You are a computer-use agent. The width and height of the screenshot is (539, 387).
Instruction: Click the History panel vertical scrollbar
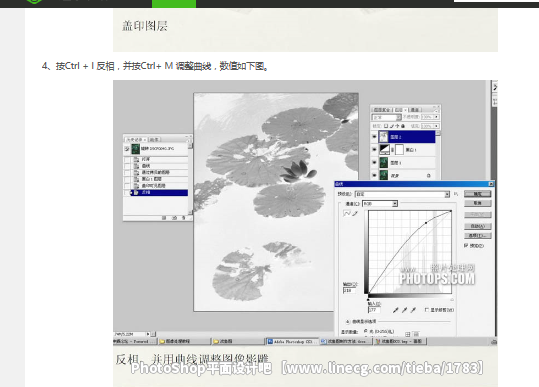coord(190,179)
